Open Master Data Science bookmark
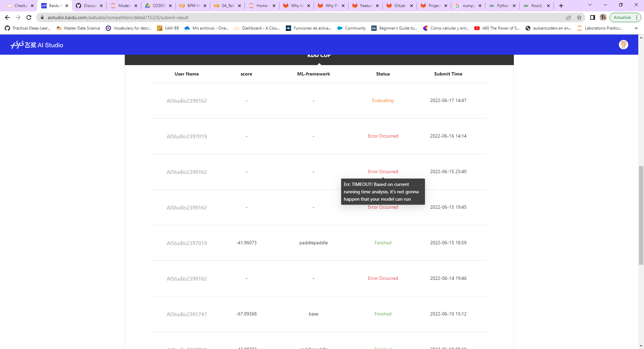 pyautogui.click(x=78, y=28)
